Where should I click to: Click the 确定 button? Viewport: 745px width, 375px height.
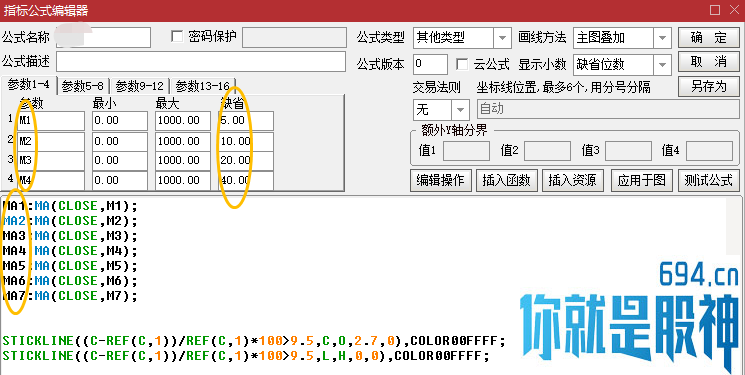point(708,38)
